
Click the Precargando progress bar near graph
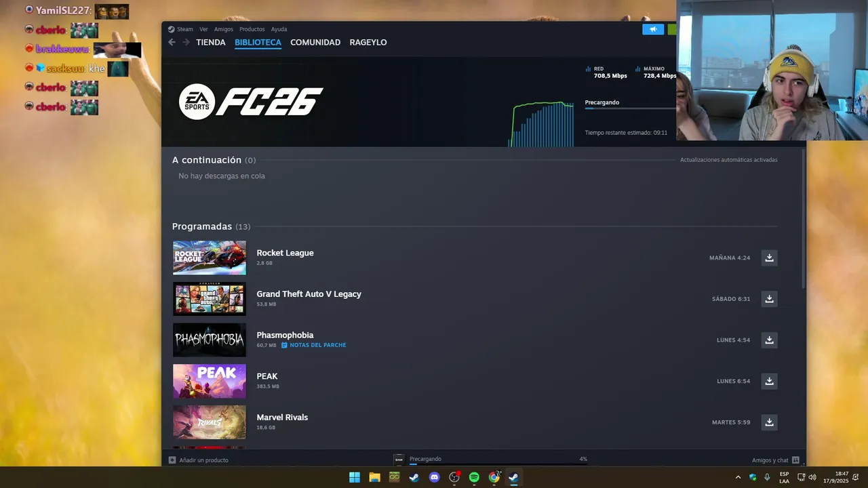click(x=631, y=108)
